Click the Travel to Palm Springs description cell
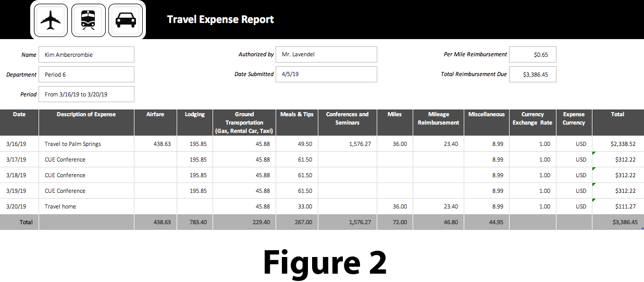This screenshot has height=282, width=644. (x=86, y=144)
